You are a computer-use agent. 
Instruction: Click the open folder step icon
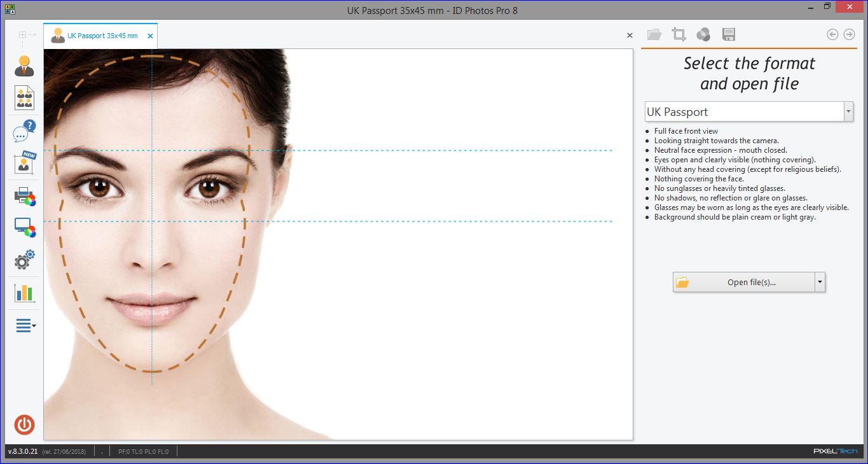(654, 34)
